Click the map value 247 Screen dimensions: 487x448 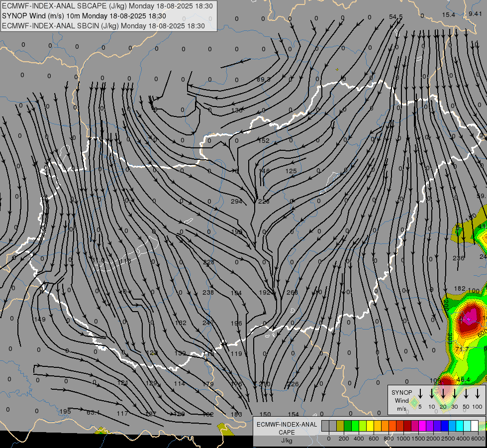pyautogui.click(x=208, y=323)
